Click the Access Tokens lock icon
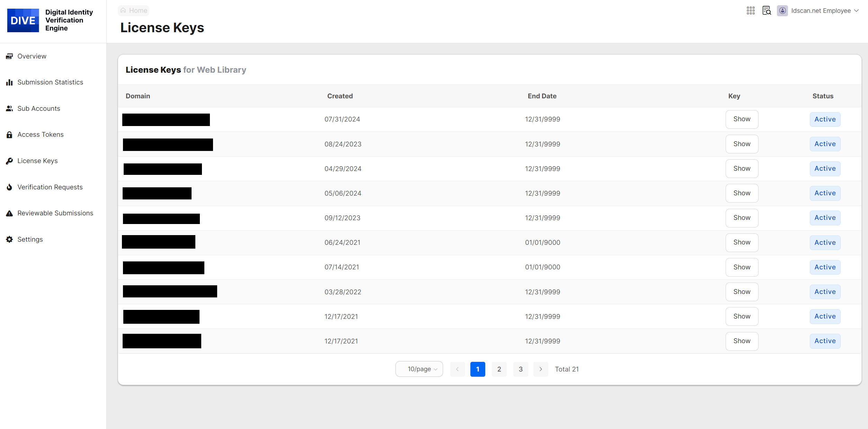The image size is (868, 429). 9,135
